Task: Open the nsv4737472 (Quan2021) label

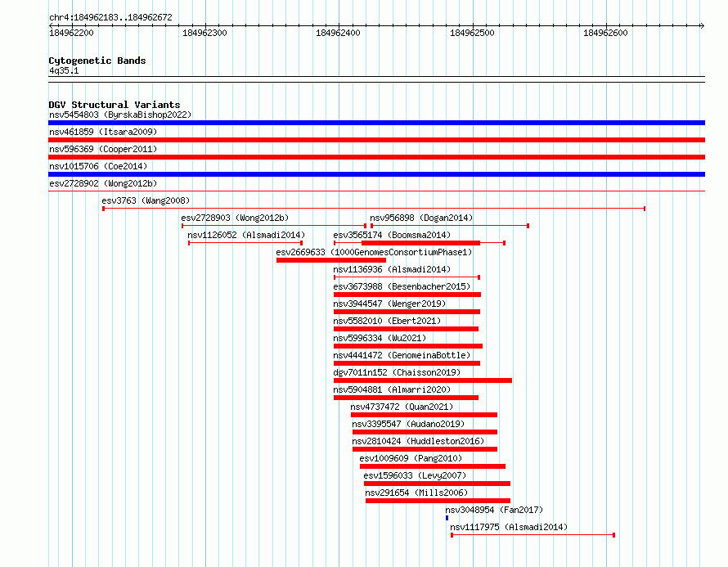Action: tap(402, 407)
